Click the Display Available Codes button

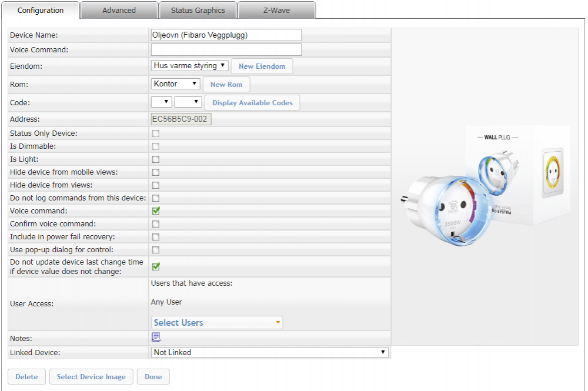(x=252, y=103)
